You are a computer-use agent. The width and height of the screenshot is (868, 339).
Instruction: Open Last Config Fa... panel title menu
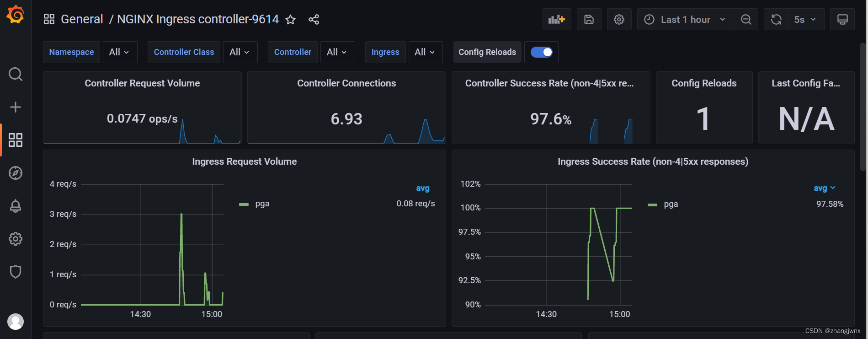[x=806, y=83]
